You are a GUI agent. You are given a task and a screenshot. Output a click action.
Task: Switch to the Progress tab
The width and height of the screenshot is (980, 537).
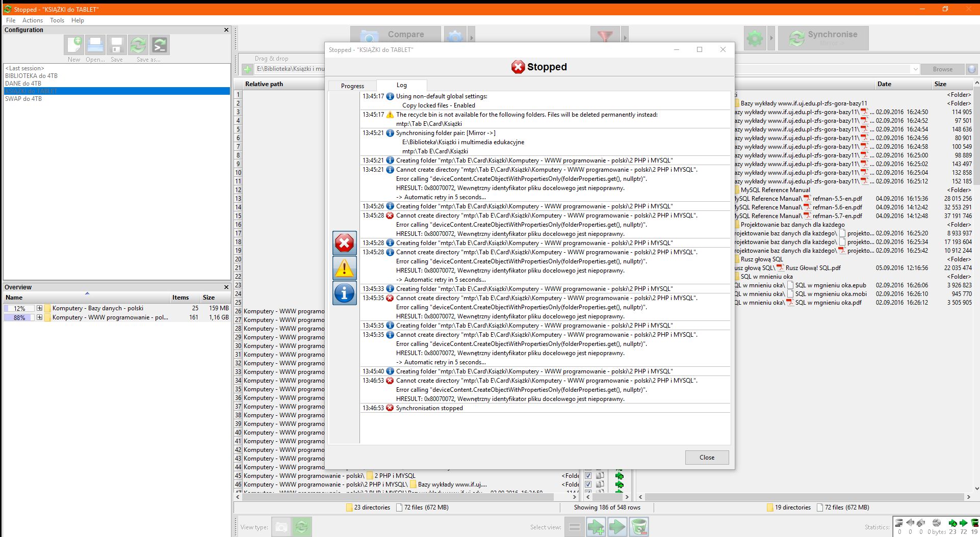pyautogui.click(x=352, y=86)
